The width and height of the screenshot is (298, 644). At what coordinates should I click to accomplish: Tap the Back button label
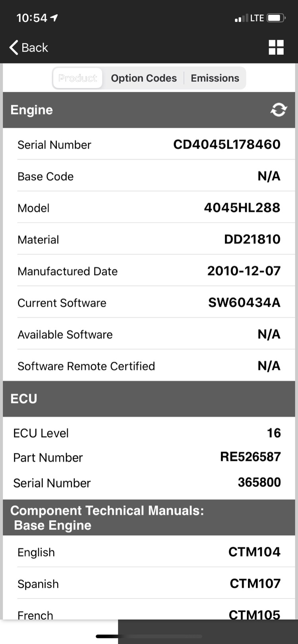tap(35, 48)
